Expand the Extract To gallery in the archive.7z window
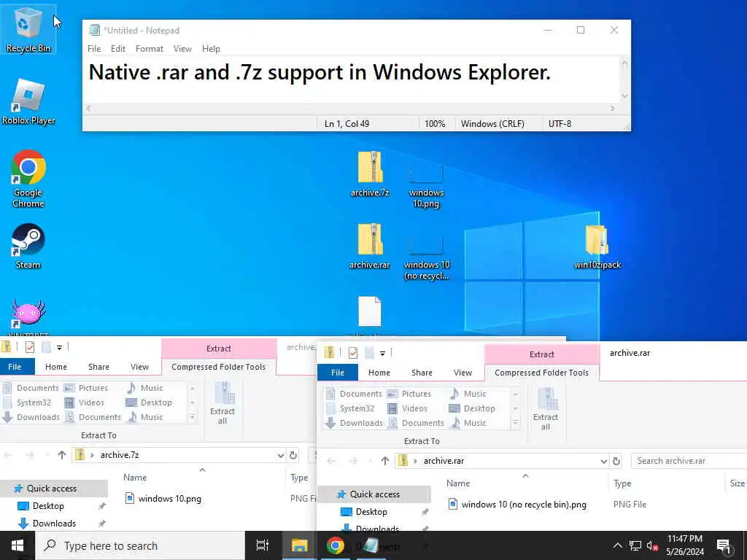 click(x=193, y=417)
